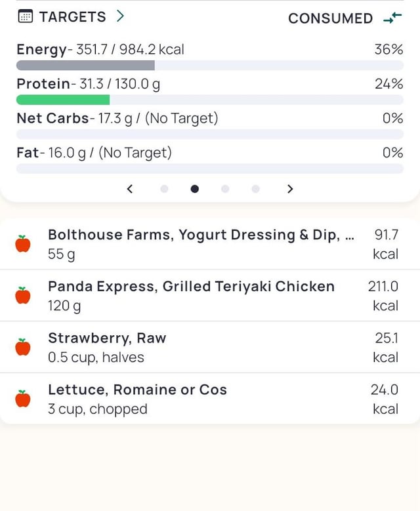Click the apple icon for Panda Express chicken
The height and width of the screenshot is (511, 420).
[x=23, y=296]
